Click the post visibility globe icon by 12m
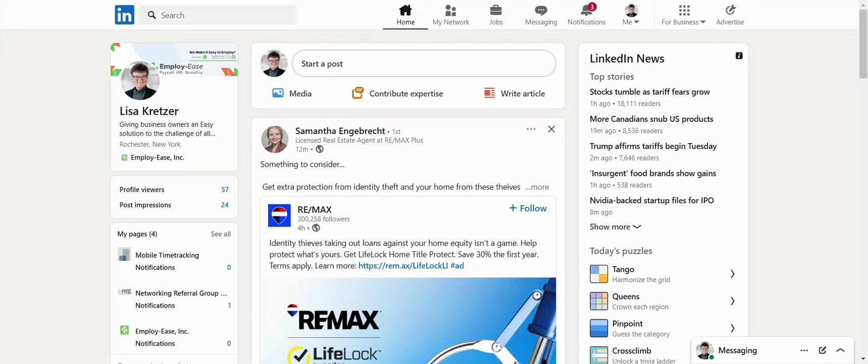The width and height of the screenshot is (868, 364). [320, 149]
